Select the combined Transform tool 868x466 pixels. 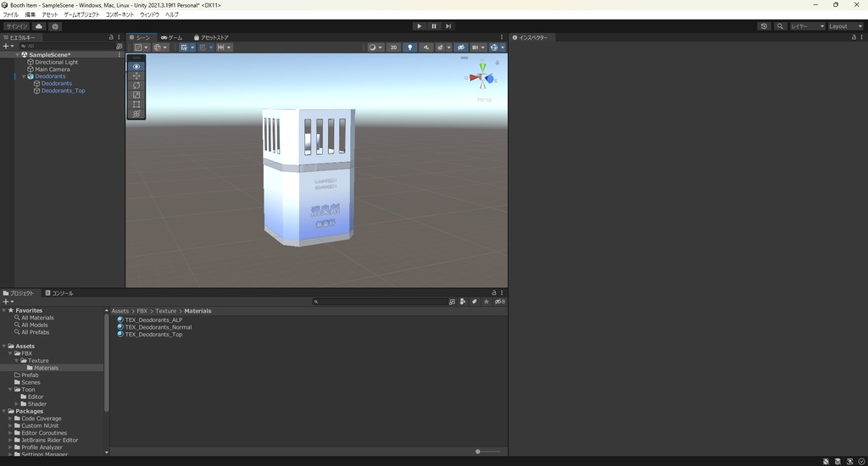click(x=136, y=114)
